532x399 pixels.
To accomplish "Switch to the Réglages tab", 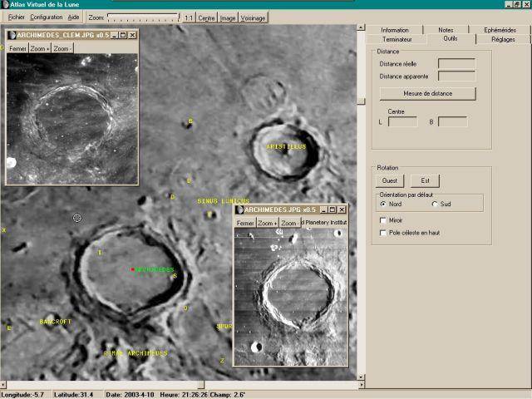I will (x=503, y=39).
